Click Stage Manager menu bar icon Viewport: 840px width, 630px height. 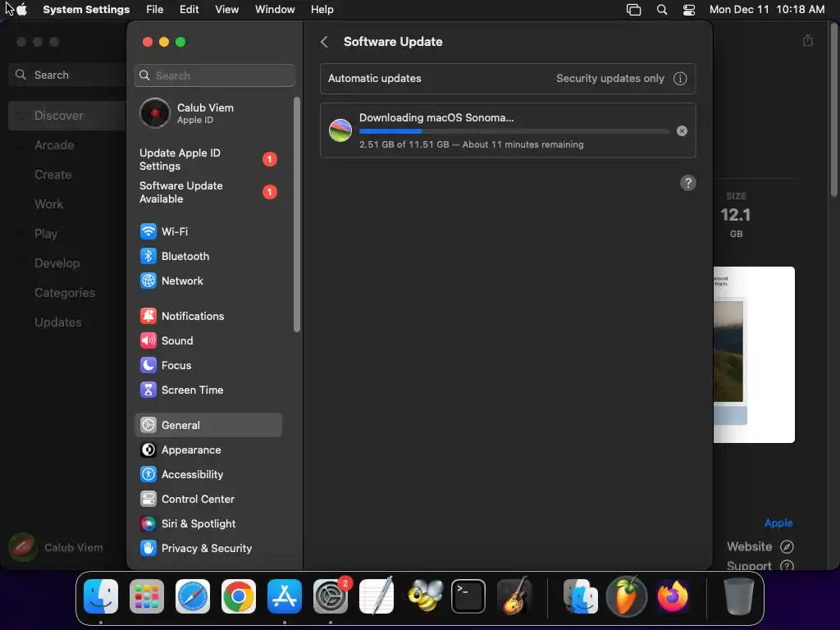634,10
